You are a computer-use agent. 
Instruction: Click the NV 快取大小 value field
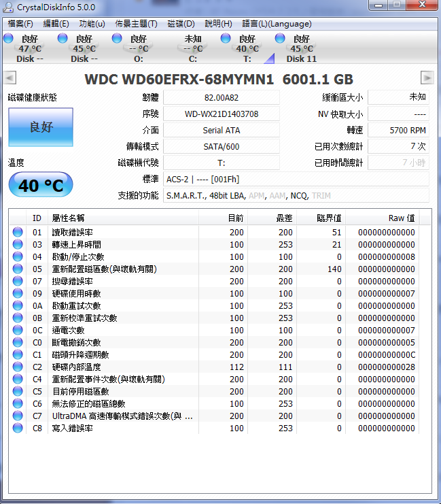398,114
